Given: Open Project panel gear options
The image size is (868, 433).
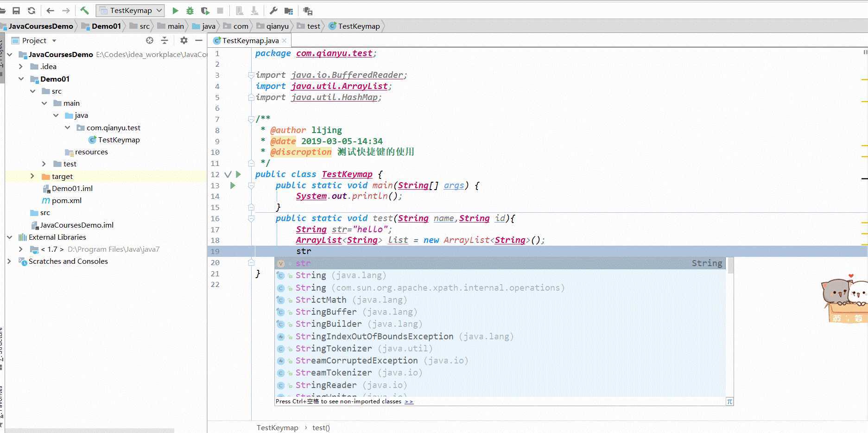Looking at the screenshot, I should tap(184, 40).
